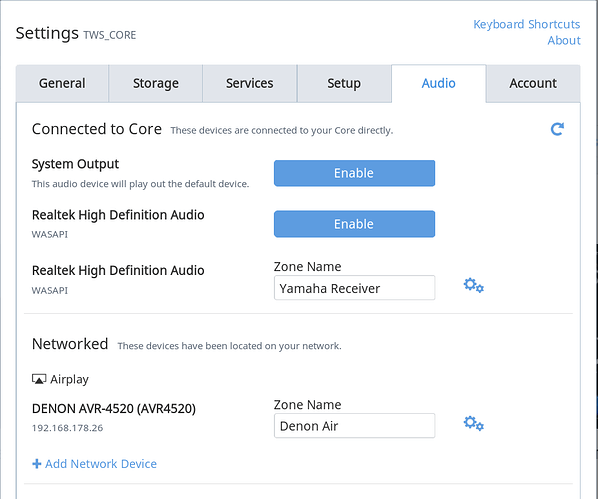Switch to the General tab
Screen dimensions: 598x499
62,84
